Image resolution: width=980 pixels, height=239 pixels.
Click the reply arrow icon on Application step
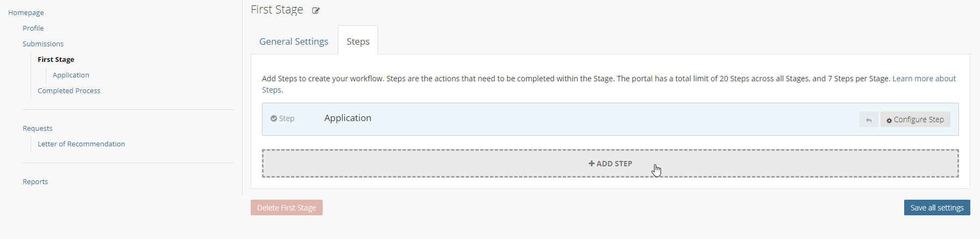[869, 120]
